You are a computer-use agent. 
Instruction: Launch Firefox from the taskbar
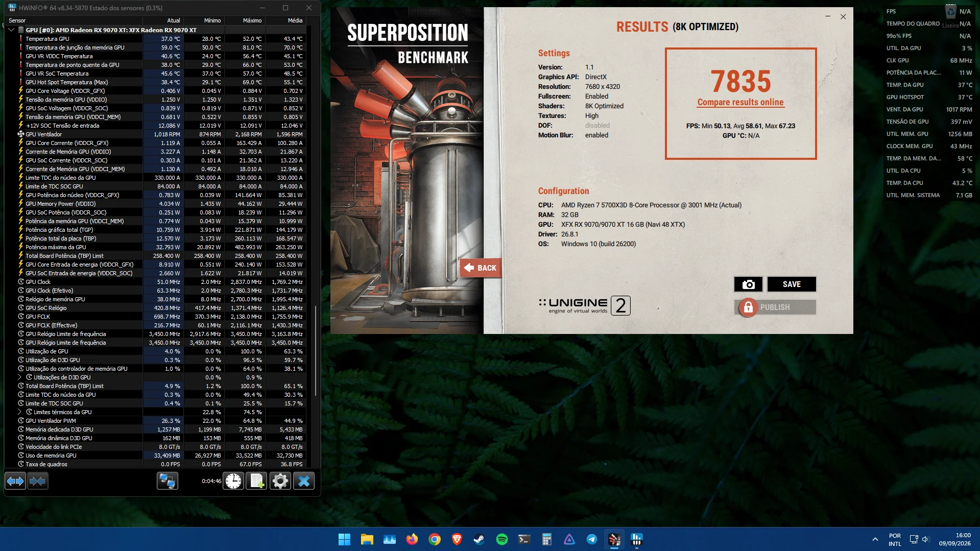click(412, 539)
